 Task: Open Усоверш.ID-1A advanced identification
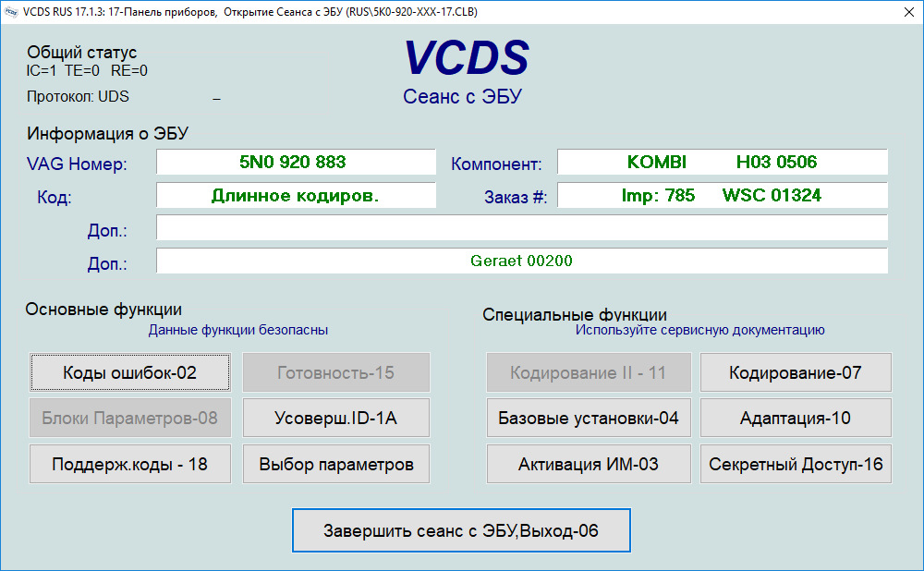[336, 418]
